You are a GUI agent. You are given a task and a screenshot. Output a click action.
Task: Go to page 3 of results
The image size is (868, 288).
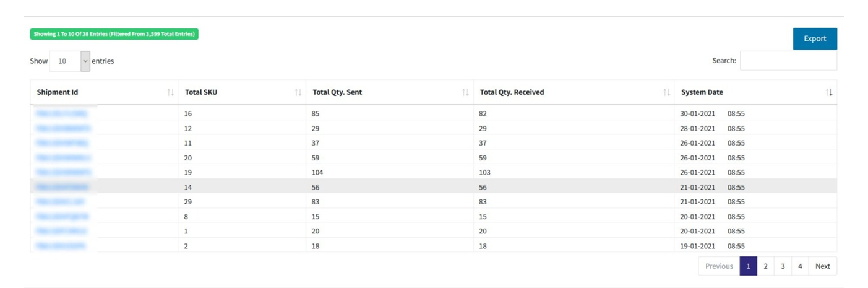783,266
